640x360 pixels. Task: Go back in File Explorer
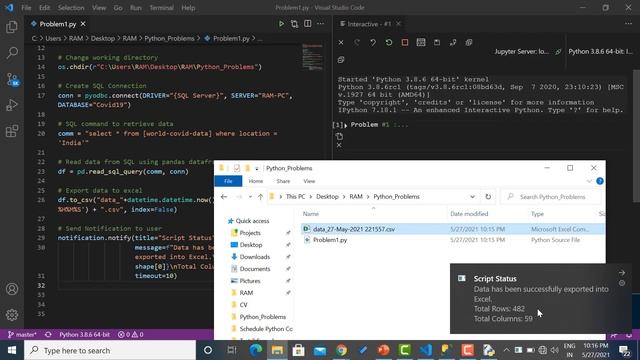click(x=224, y=197)
